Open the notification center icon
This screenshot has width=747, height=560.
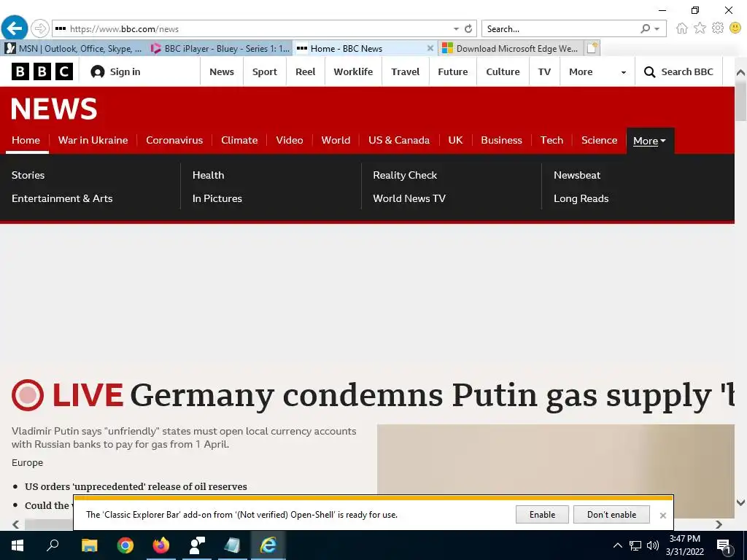tap(724, 545)
